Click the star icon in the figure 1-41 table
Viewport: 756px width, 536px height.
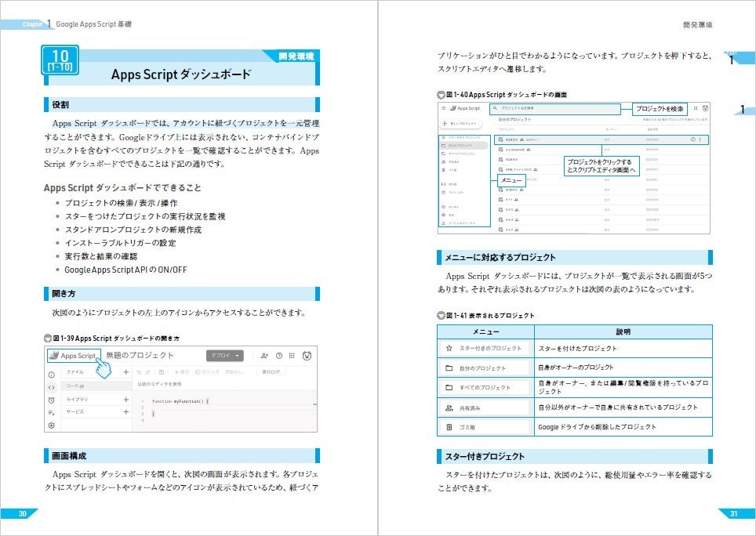(x=449, y=348)
